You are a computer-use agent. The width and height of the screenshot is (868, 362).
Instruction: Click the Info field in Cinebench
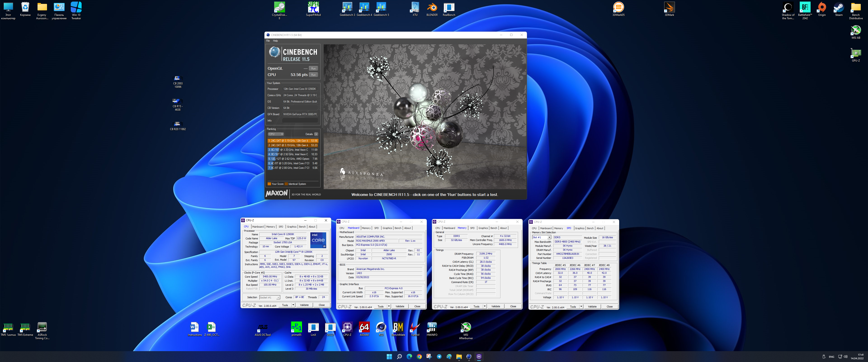point(300,120)
